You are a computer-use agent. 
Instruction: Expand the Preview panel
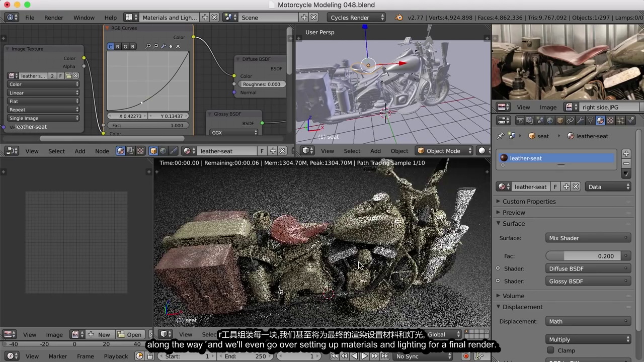[x=513, y=212]
